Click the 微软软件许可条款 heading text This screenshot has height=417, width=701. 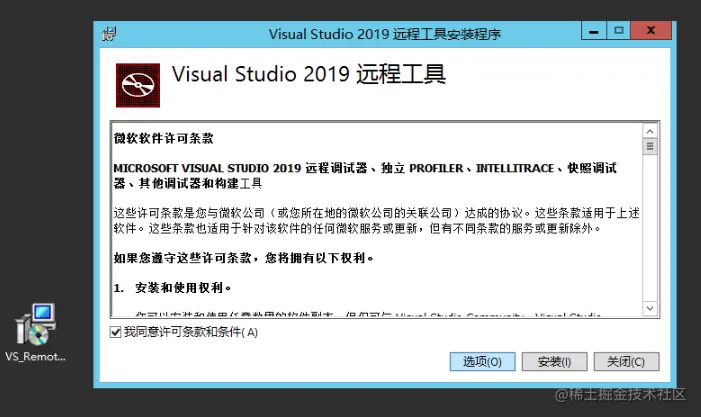(164, 139)
